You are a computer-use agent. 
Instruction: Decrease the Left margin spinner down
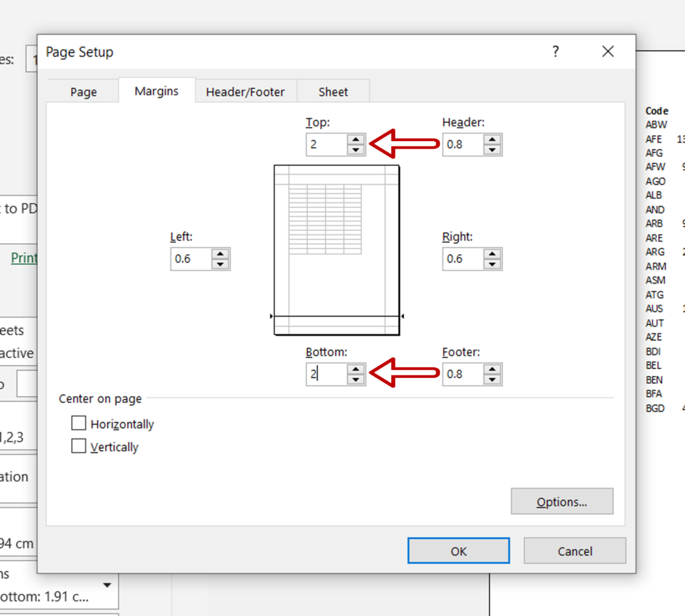pyautogui.click(x=220, y=264)
